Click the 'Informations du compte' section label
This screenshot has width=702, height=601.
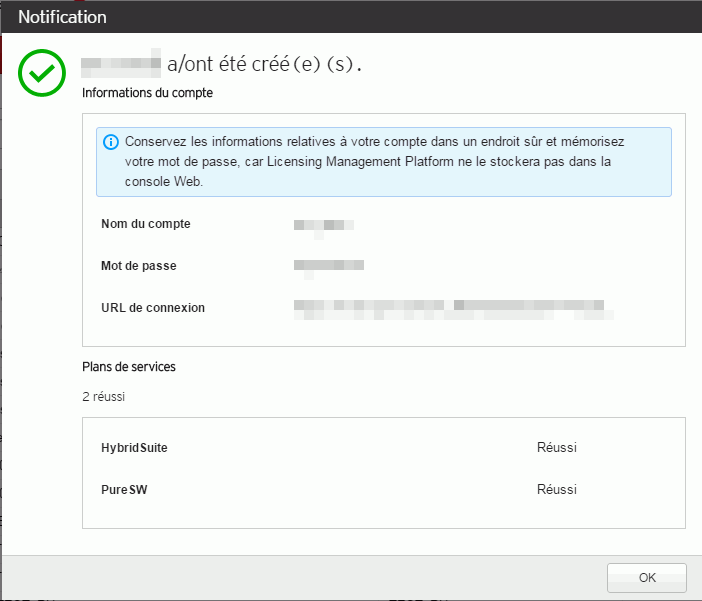click(147, 93)
